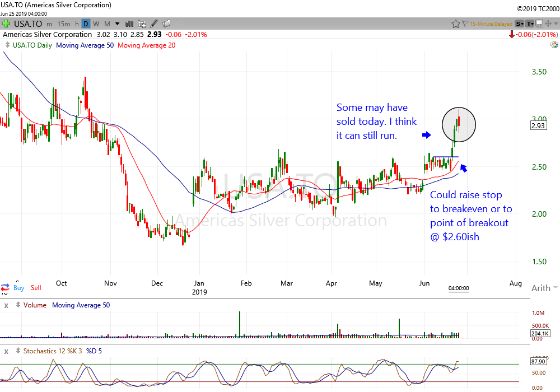Click the Stochastics 12 %K 3 label

pos(53,351)
